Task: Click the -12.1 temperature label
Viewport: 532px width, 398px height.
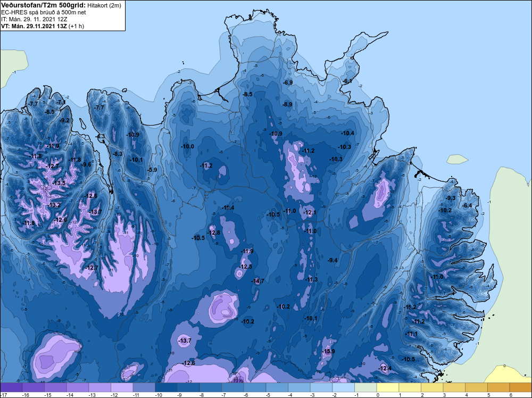Action: pos(310,213)
